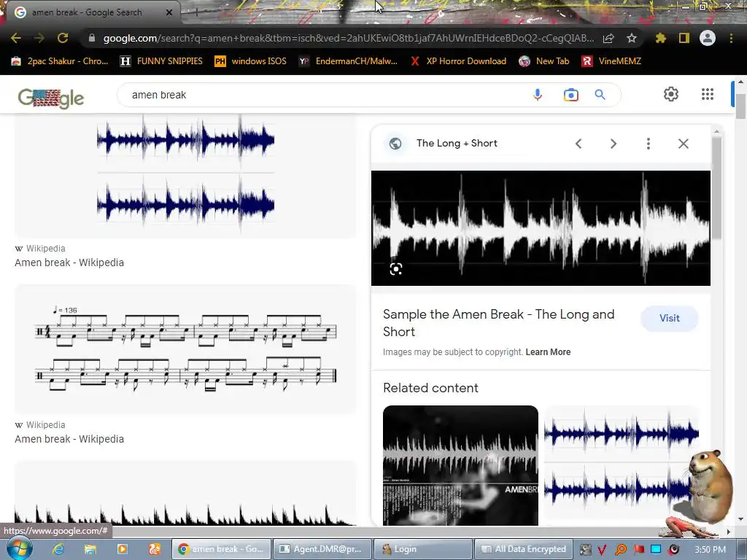Open preview panel more options menu
747x560 pixels.
tap(649, 144)
